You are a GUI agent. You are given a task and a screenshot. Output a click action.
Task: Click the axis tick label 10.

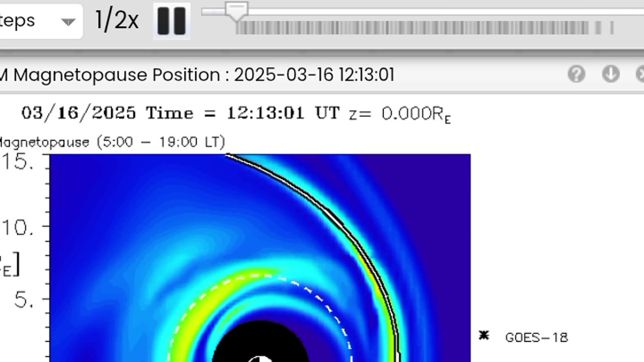tap(18, 228)
